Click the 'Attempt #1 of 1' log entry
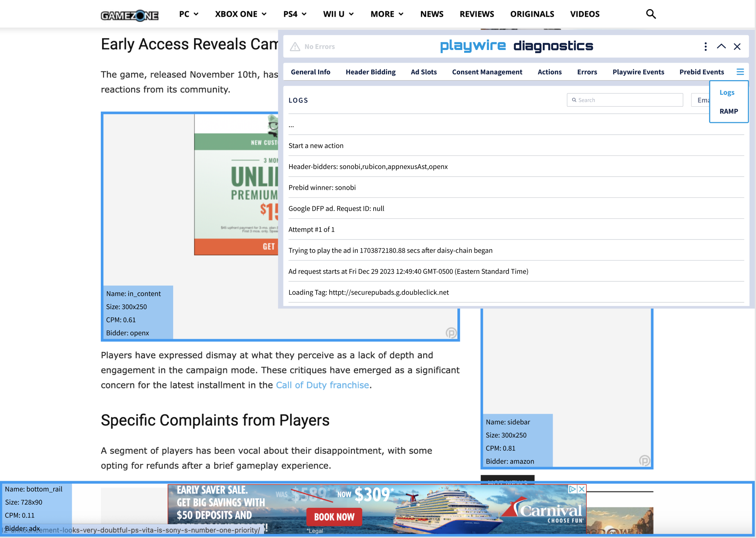This screenshot has height=538, width=756. pos(516,229)
